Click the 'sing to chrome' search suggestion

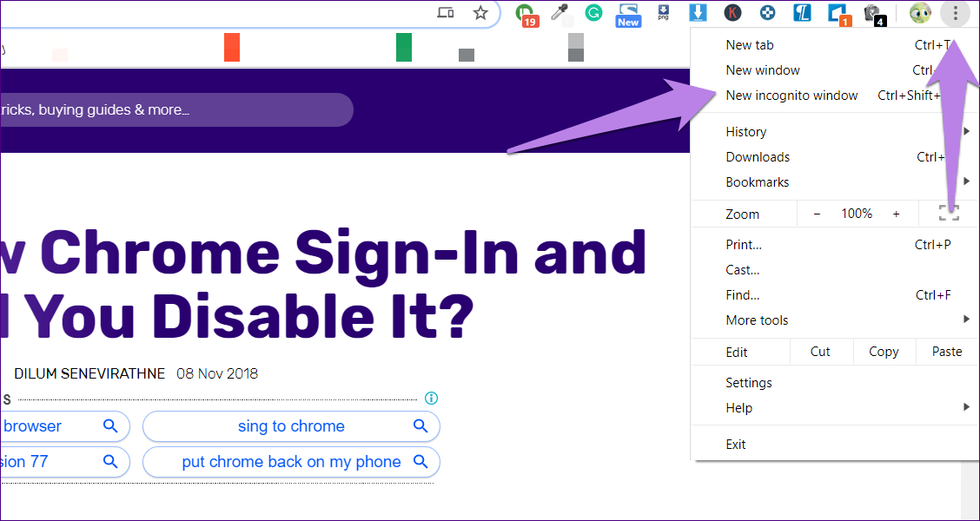coord(291,426)
